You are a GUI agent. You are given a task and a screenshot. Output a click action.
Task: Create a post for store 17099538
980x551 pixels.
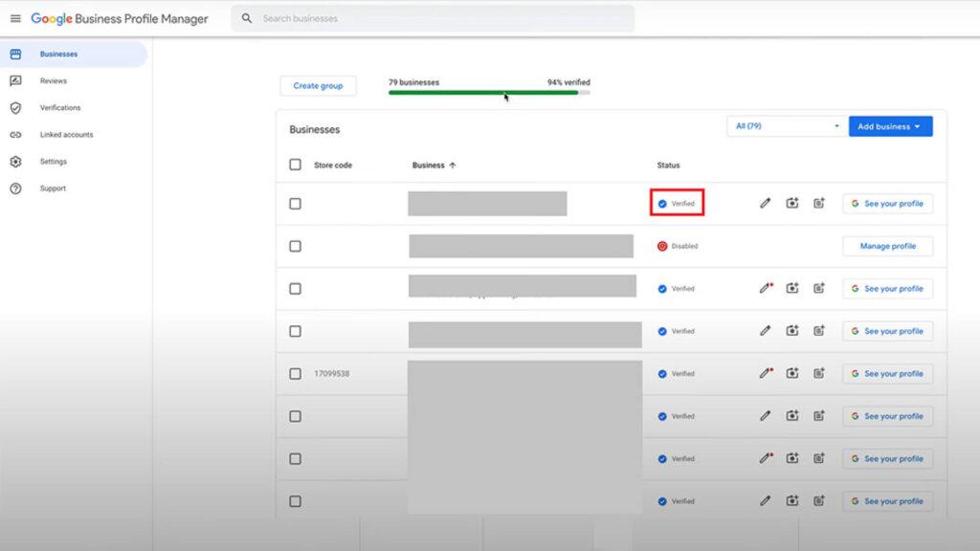819,373
